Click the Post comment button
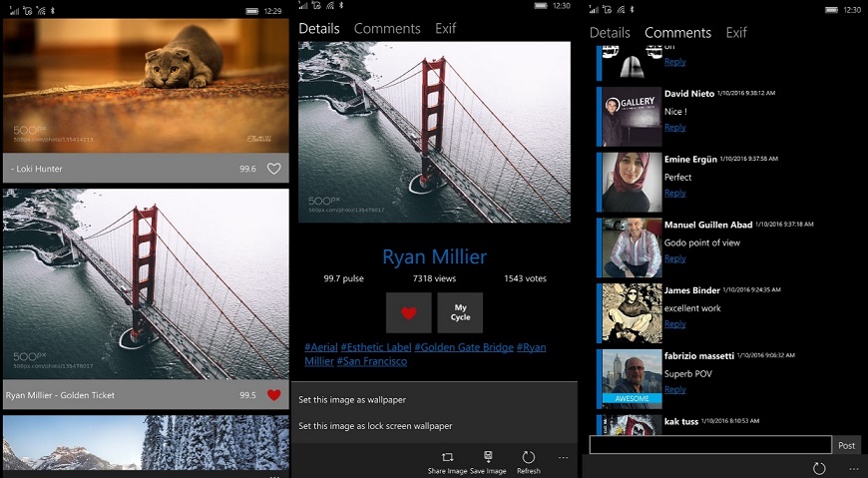Screen dimensions: 868x478 tap(846, 446)
